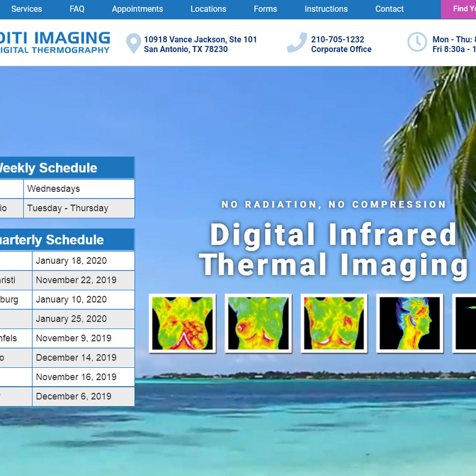Click the DITI Imaging logo
This screenshot has height=476, width=476.
[55, 42]
